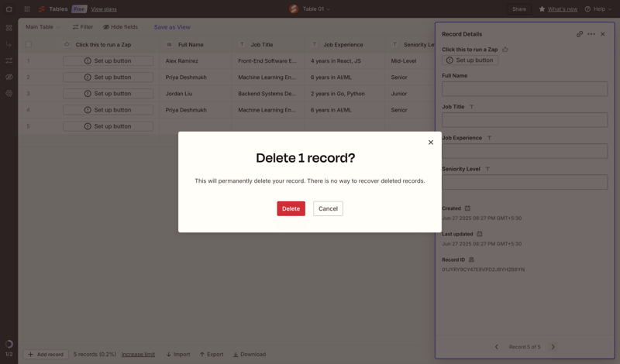The width and height of the screenshot is (620, 364).
Task: Click the Full Name column header
Action: click(x=196, y=45)
